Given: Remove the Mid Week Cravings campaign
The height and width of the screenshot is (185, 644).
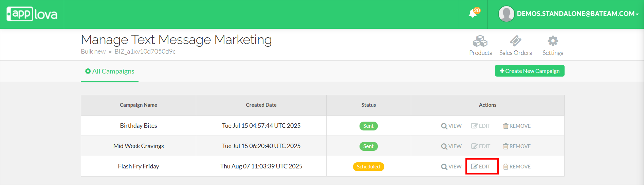Looking at the screenshot, I should pyautogui.click(x=517, y=146).
